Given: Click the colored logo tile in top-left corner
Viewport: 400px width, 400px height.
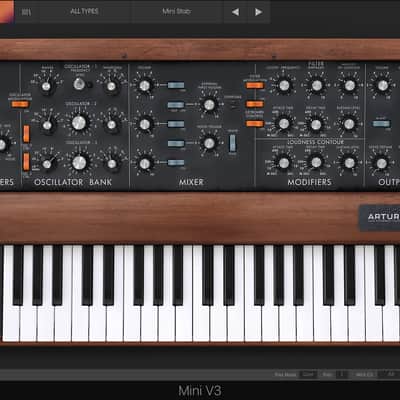Looking at the screenshot, I should [x=7, y=11].
